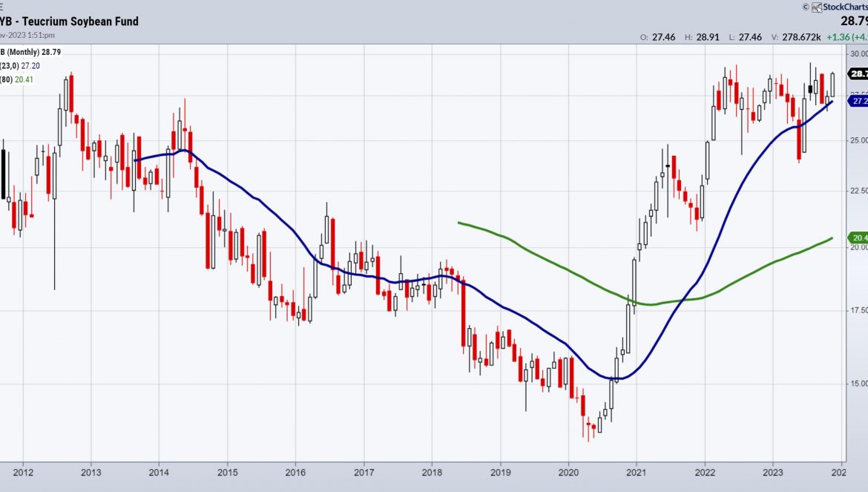Click the 2017 year axis label
The width and height of the screenshot is (868, 492).
pyautogui.click(x=364, y=473)
